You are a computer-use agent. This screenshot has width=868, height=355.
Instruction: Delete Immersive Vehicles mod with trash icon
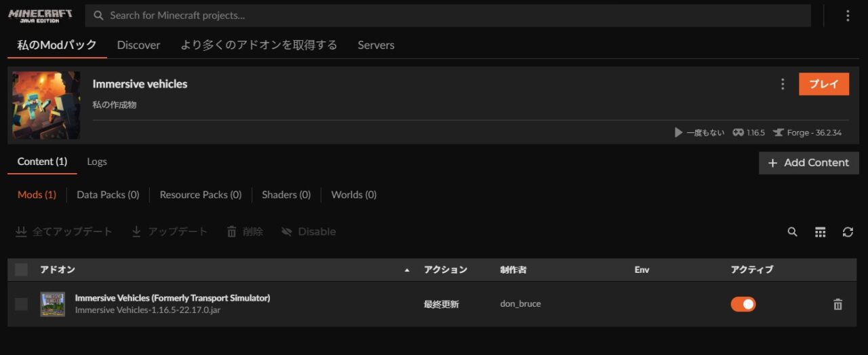(837, 305)
